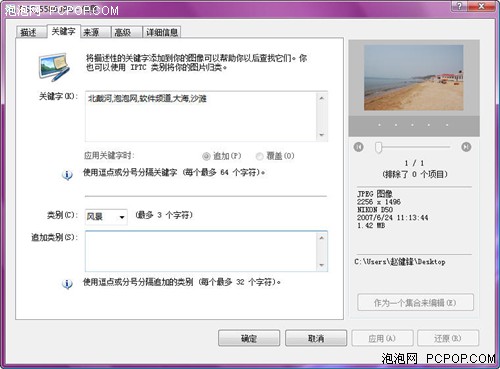Viewport: 500px width, 369px height.
Task: Open the 详细信息 tab
Action: 162,32
